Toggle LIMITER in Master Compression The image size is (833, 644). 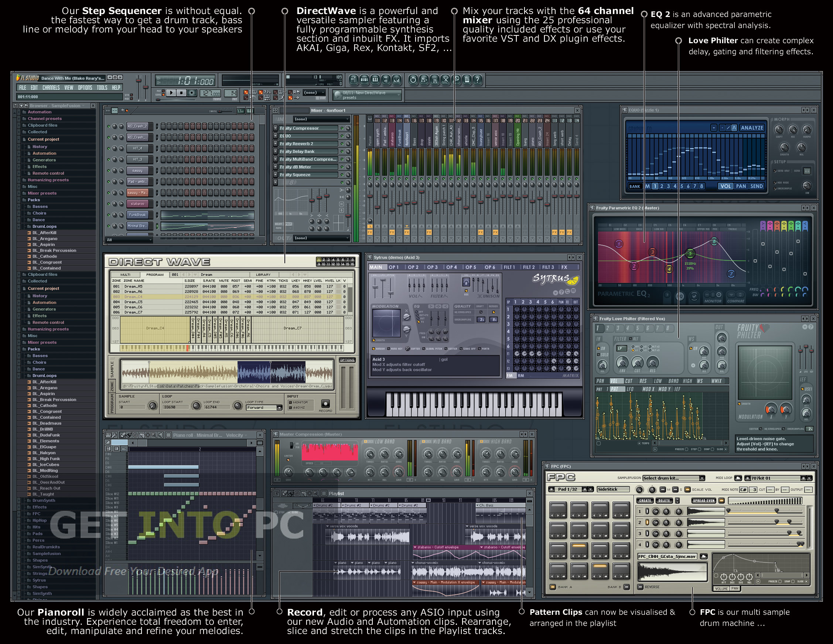click(x=289, y=460)
